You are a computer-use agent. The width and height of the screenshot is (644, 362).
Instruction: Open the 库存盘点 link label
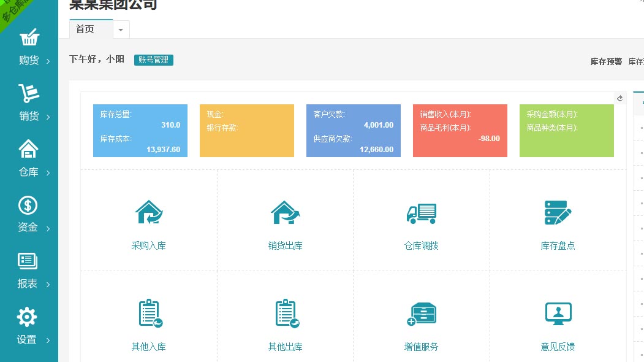pos(558,245)
